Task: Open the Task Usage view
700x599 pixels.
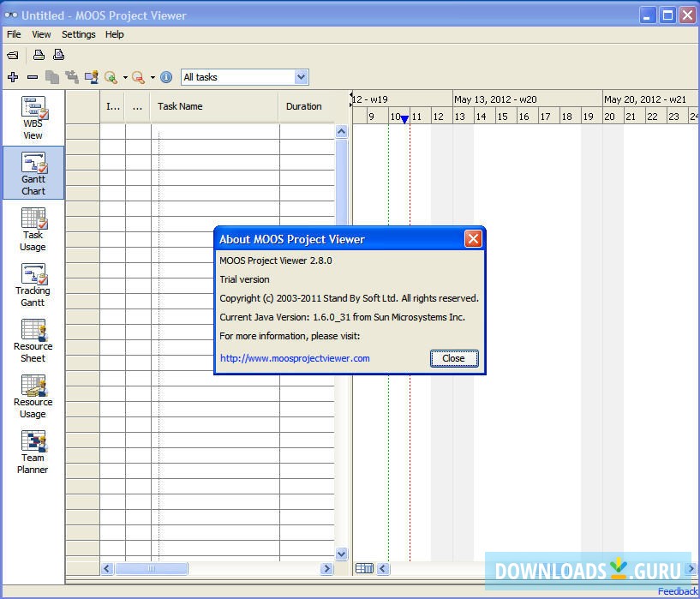Action: click(33, 229)
